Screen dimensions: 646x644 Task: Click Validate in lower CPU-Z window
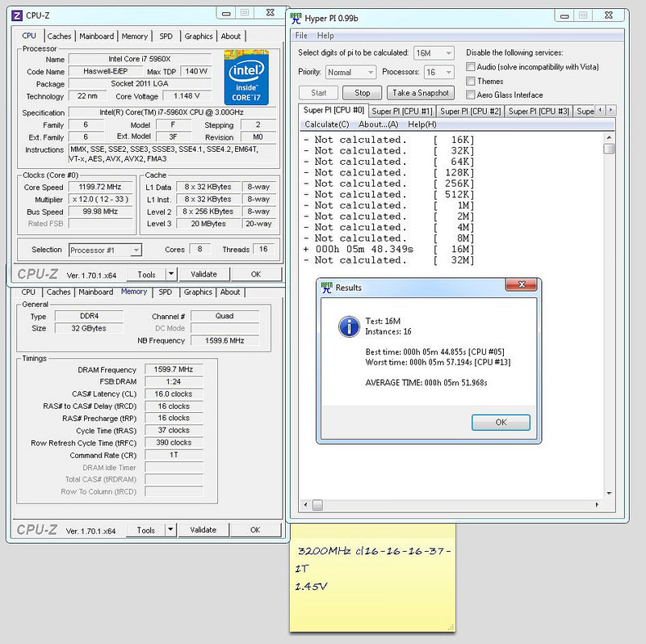[203, 529]
